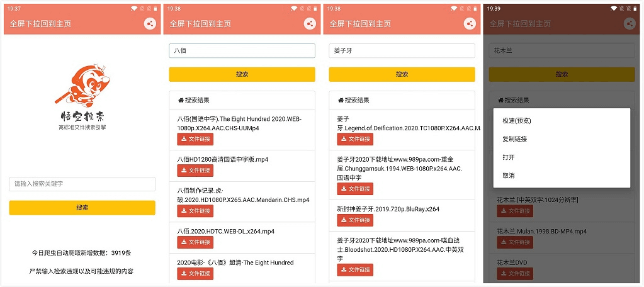Click the 重金属.Chunggamsuk.1994.WEB-1080P result title
644x287 pixels.
401,168
